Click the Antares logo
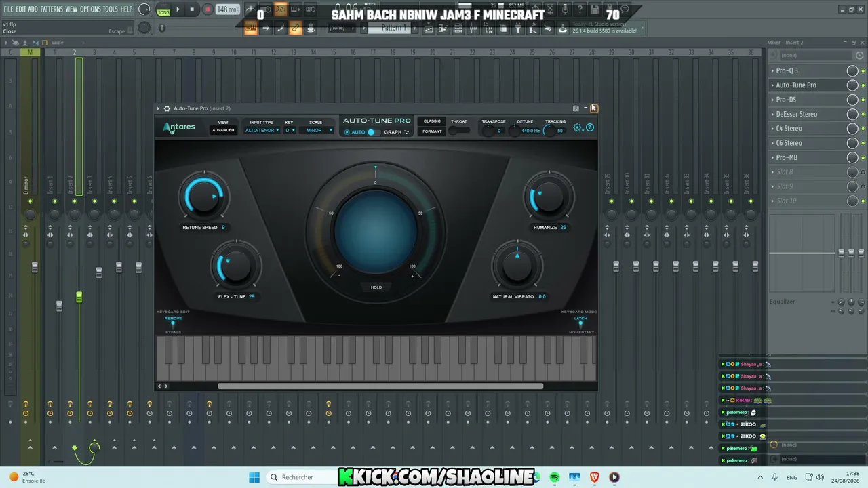 pos(179,127)
